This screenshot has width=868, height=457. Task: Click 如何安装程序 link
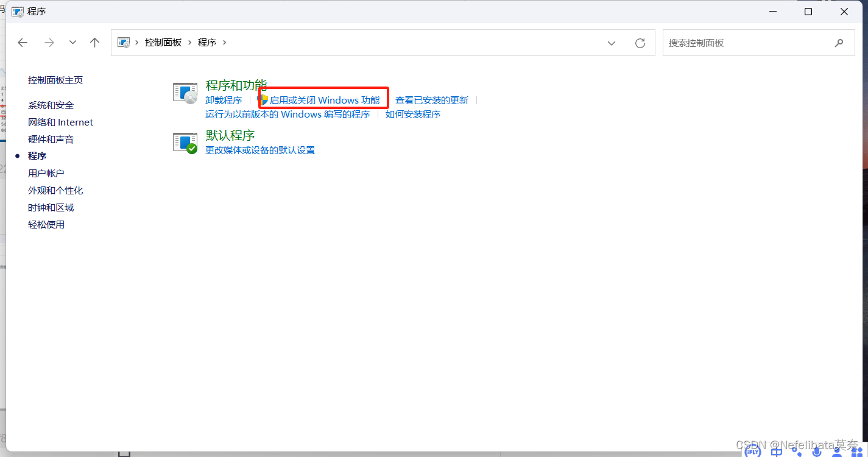[x=413, y=114]
